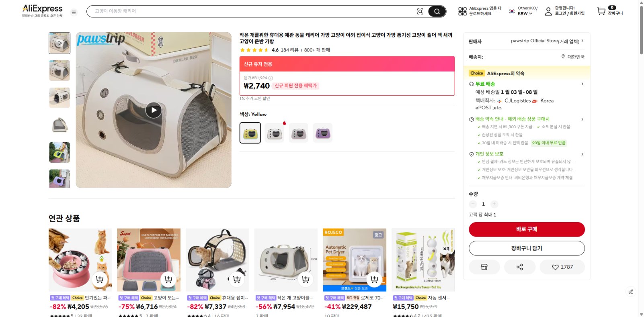Click the 바로 구매 buy now button

pyautogui.click(x=527, y=229)
